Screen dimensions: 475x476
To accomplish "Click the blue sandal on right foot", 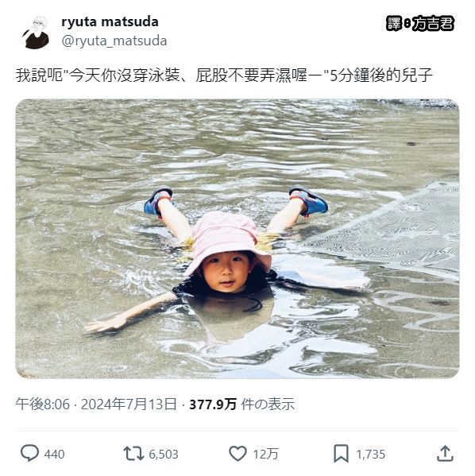I will [x=309, y=200].
